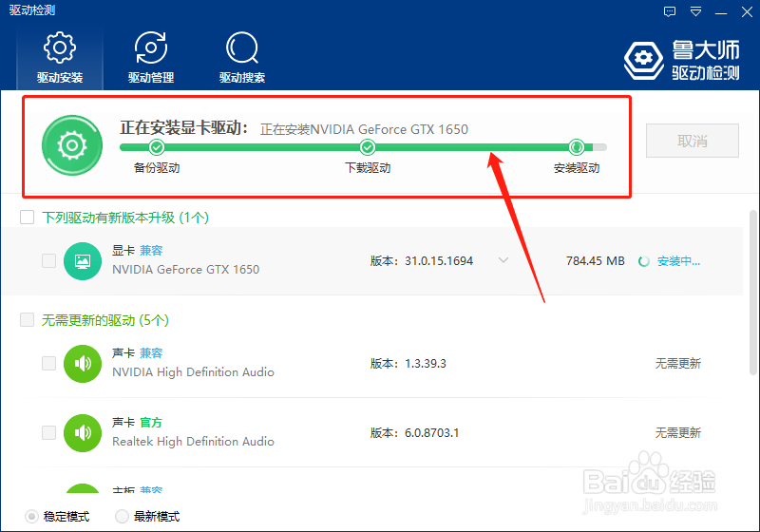Click the 无需更新的驱动 (5个) heading

pos(105,320)
